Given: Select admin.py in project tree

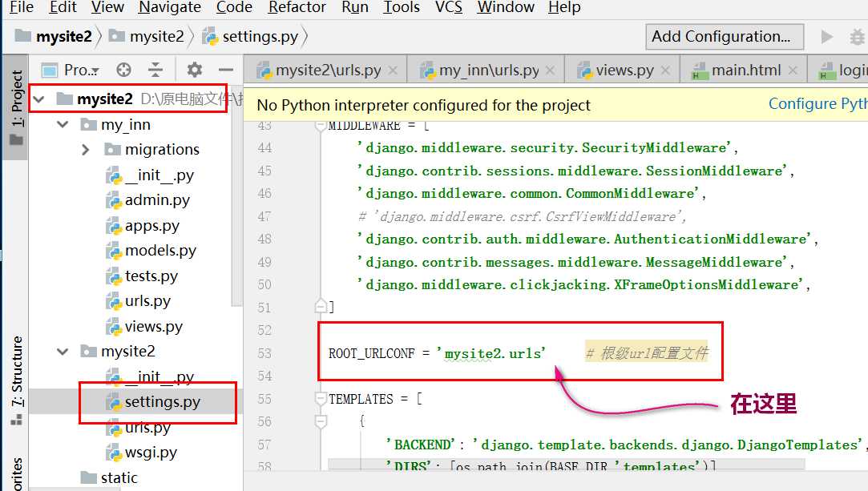Looking at the screenshot, I should [147, 200].
